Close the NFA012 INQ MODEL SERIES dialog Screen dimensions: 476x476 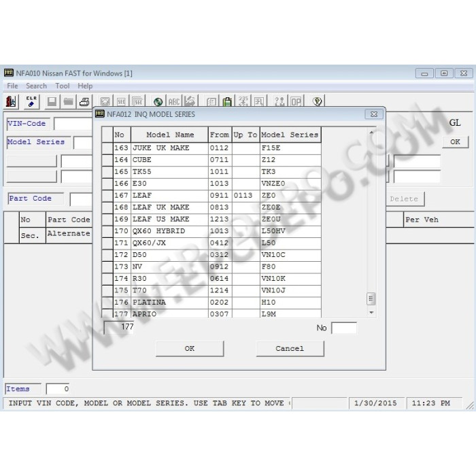(x=374, y=114)
